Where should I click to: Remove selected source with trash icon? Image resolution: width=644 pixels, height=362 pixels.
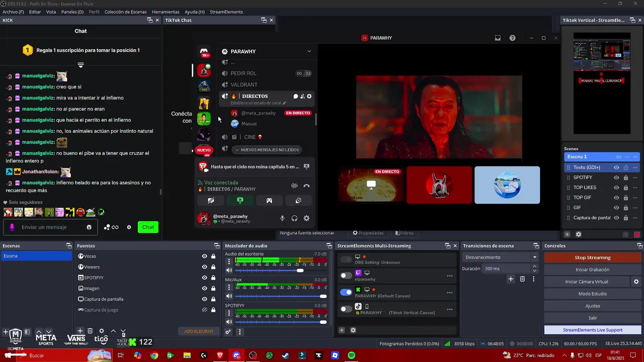tap(90, 331)
